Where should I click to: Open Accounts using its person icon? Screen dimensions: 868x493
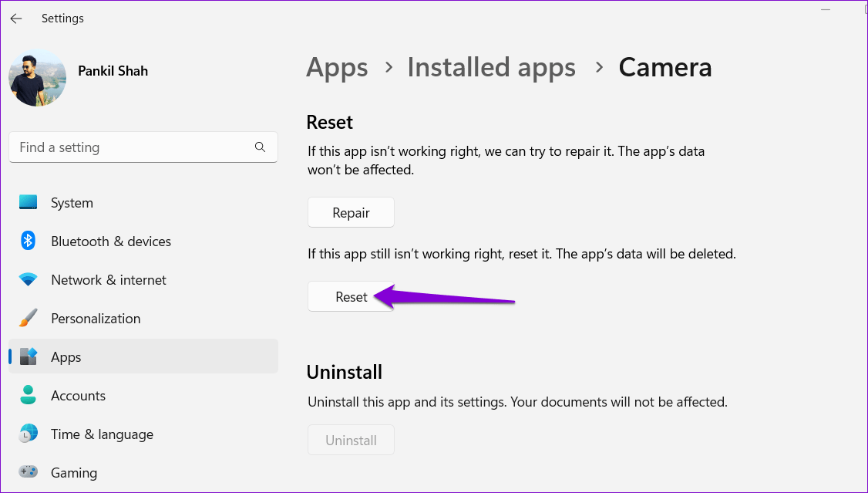tap(28, 395)
